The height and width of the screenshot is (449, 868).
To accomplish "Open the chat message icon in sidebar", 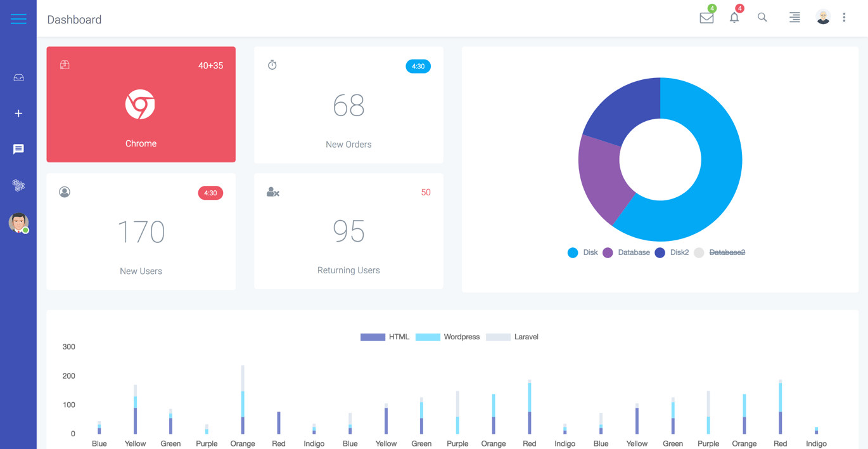I will click(18, 149).
